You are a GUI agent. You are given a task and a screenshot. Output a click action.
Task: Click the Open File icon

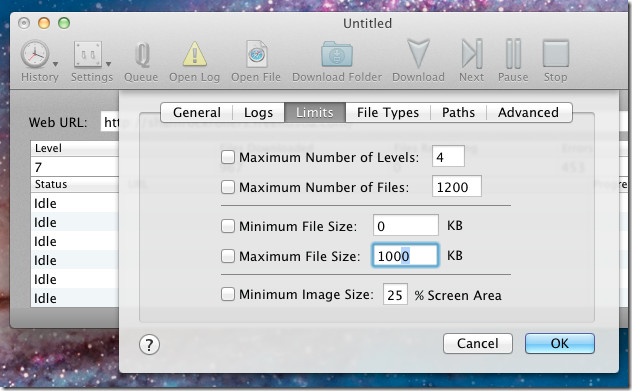coord(256,54)
